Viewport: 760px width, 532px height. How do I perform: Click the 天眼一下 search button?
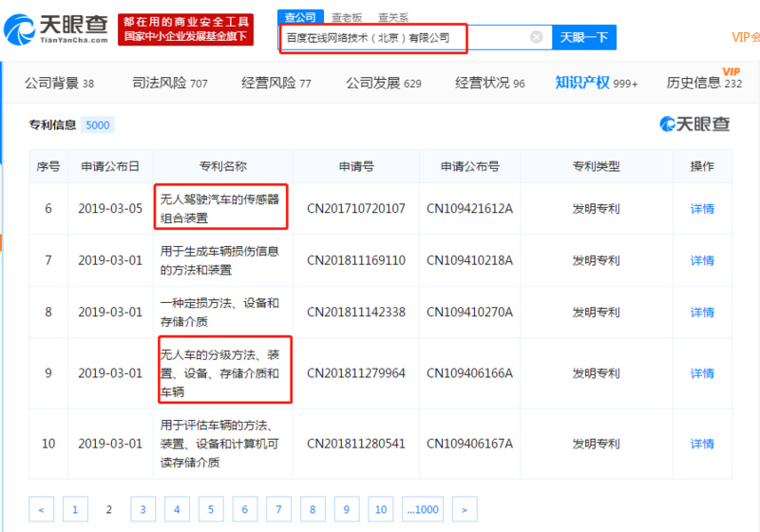coord(584,37)
